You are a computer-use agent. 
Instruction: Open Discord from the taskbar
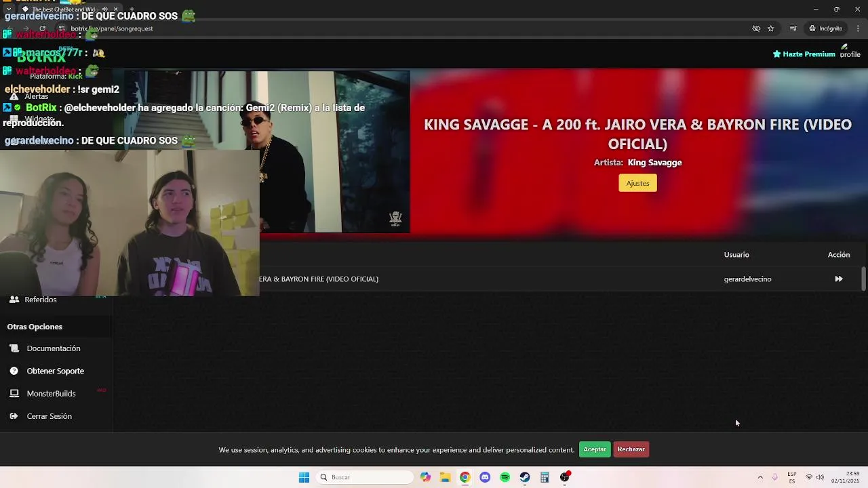coord(485,477)
